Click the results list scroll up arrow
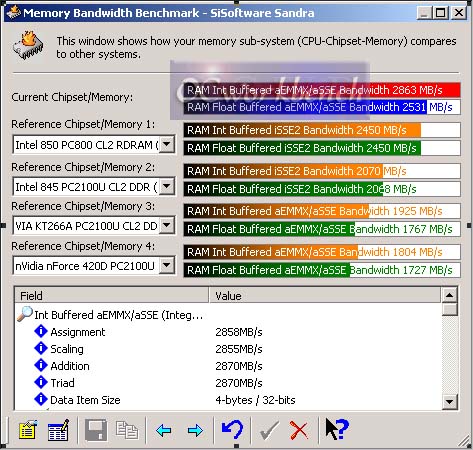Image resolution: width=473 pixels, height=450 pixels. pyautogui.click(x=449, y=295)
